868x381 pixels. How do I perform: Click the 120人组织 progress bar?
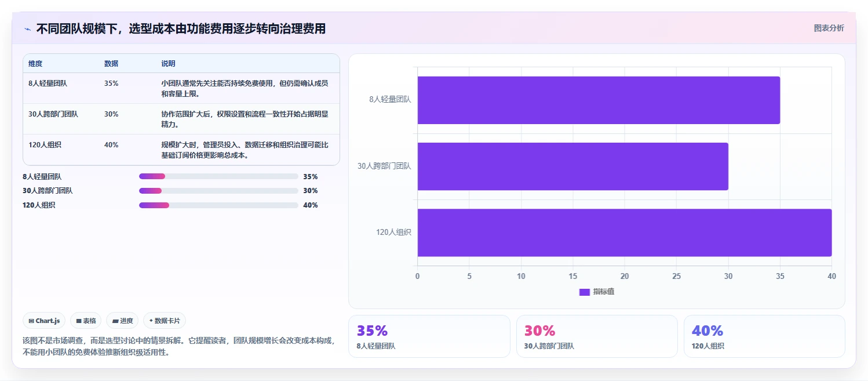click(x=218, y=205)
